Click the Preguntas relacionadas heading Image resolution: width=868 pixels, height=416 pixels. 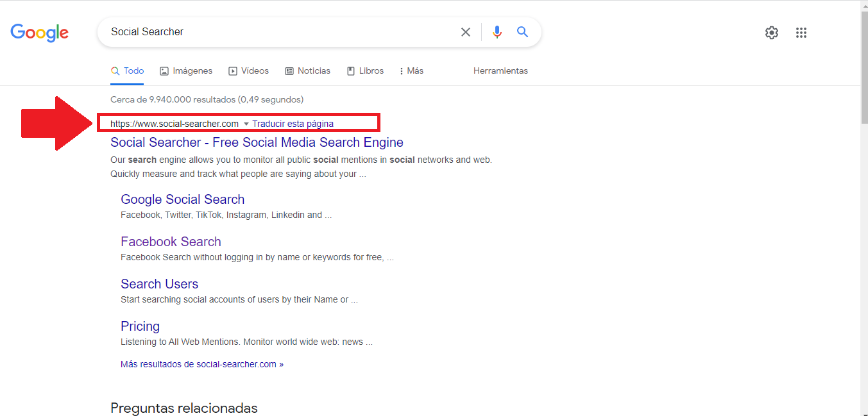184,408
